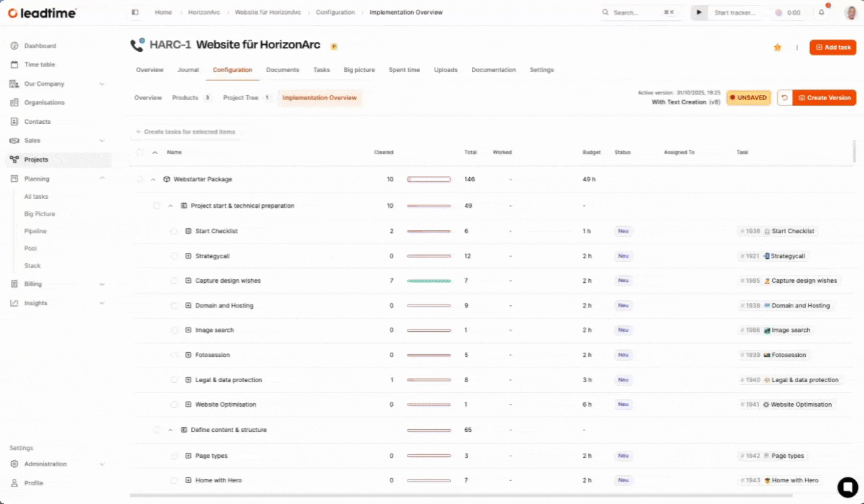Open the notifications bell
The image size is (864, 504).
point(822,13)
